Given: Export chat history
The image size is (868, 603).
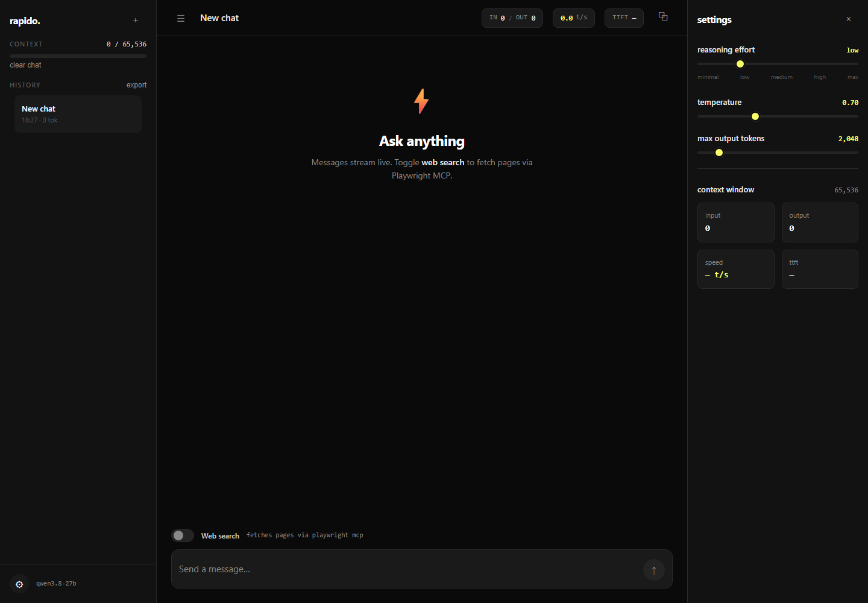Looking at the screenshot, I should [136, 85].
